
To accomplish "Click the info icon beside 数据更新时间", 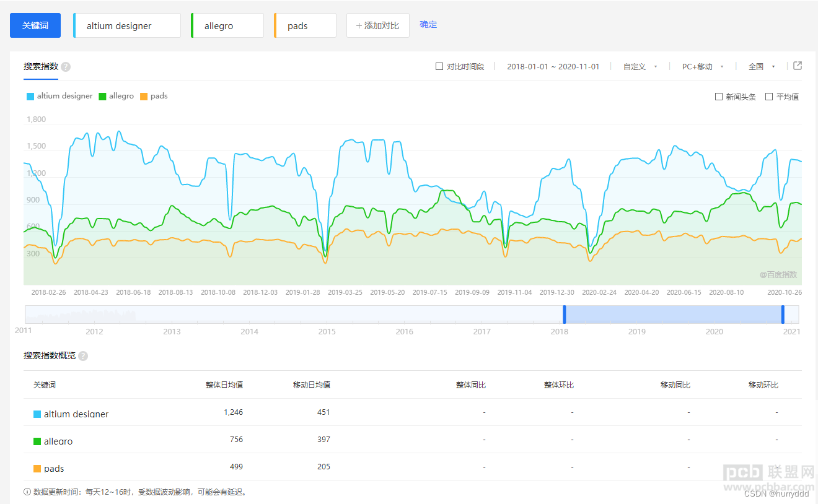I will [x=27, y=492].
